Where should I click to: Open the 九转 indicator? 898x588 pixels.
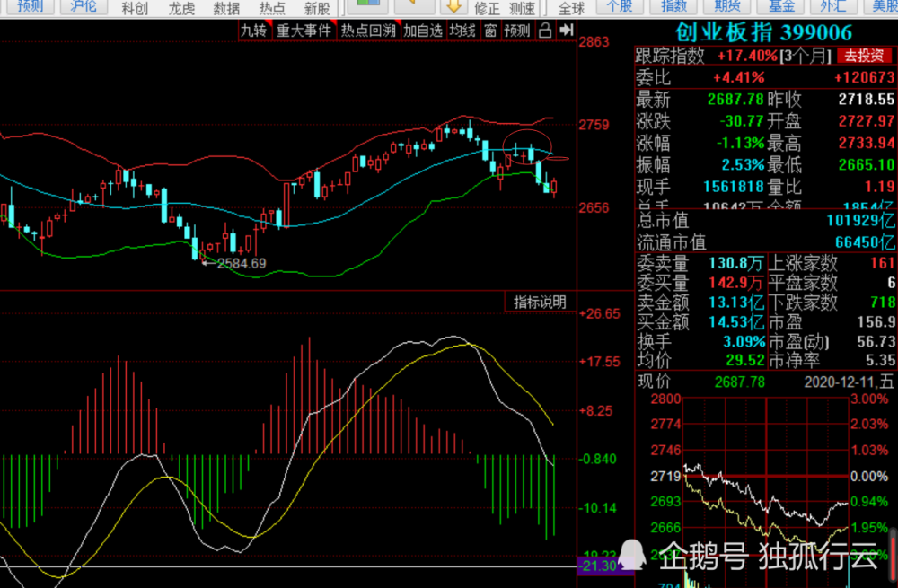[x=254, y=31]
